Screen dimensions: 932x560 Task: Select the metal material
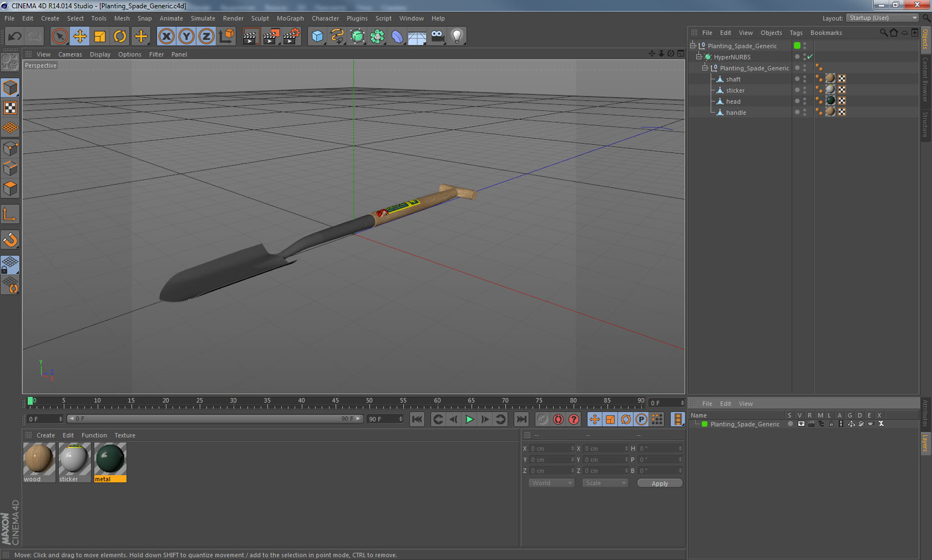[110, 462]
